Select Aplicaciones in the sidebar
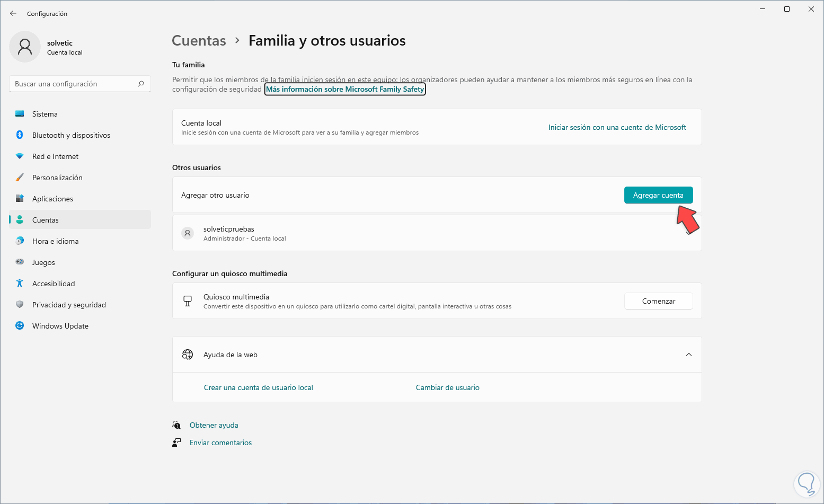Screen dimensions: 824x504 coord(52,199)
